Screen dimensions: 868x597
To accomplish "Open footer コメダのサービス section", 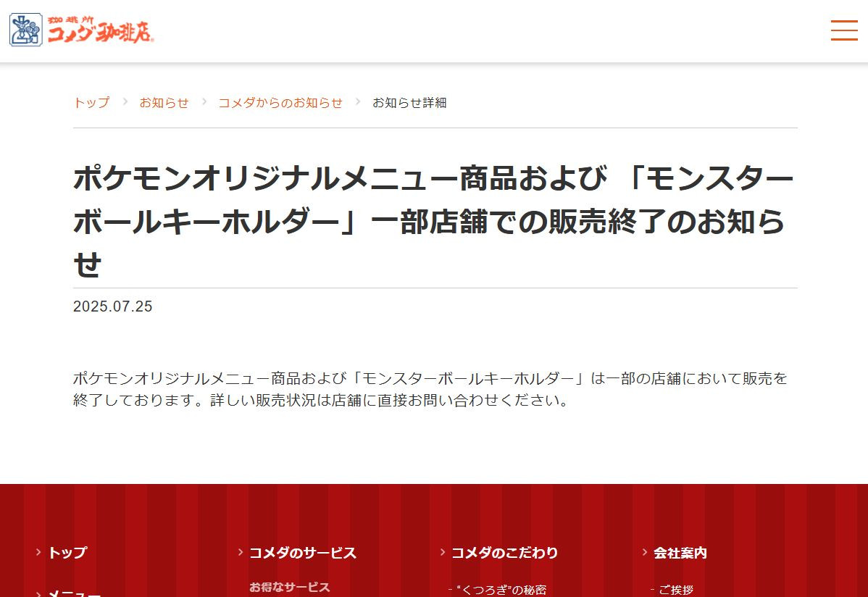I will (303, 553).
